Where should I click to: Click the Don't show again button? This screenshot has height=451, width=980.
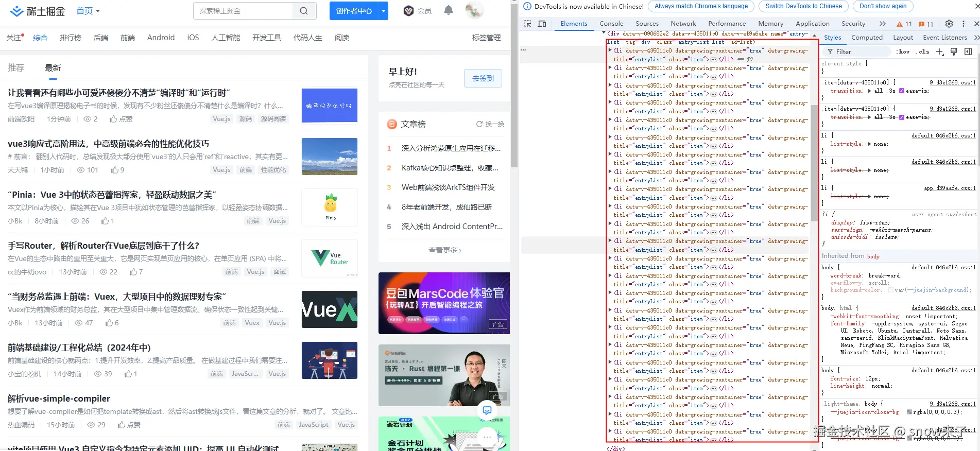(x=883, y=6)
